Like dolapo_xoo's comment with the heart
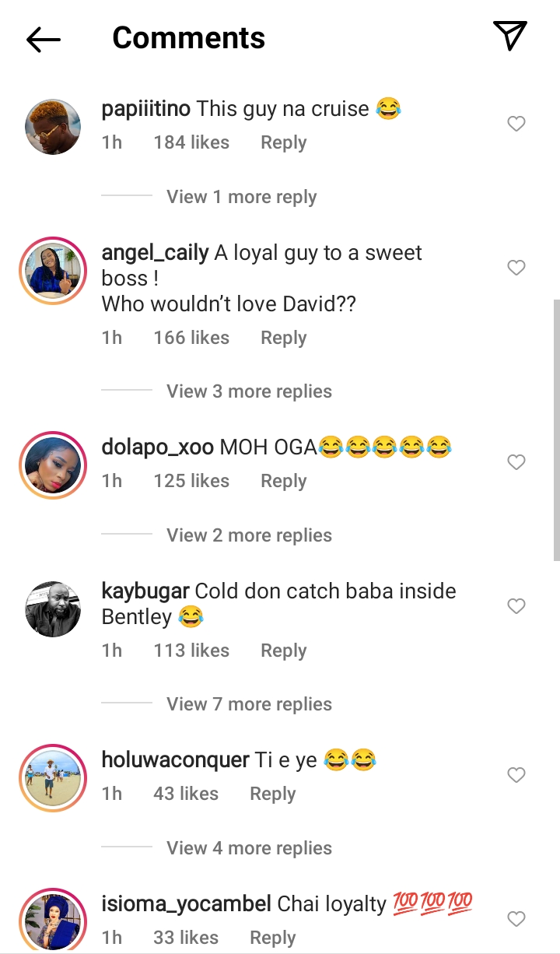This screenshot has height=954, width=560. pos(516,462)
